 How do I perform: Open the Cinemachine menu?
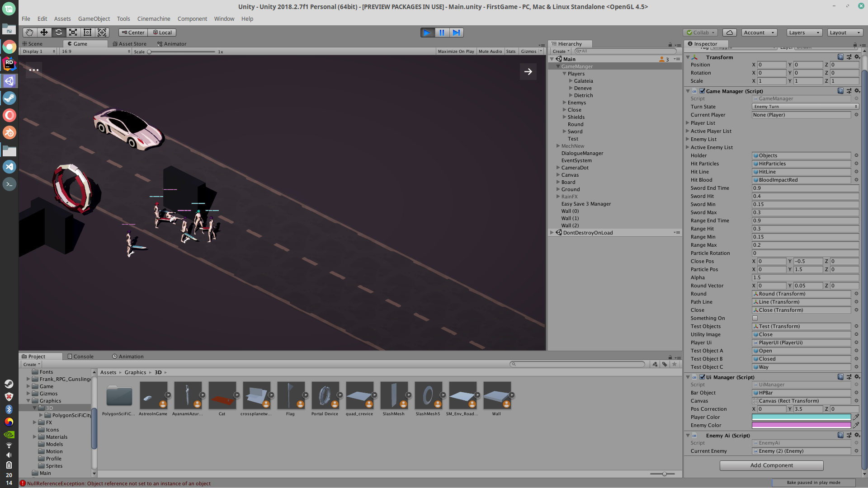pyautogui.click(x=154, y=19)
